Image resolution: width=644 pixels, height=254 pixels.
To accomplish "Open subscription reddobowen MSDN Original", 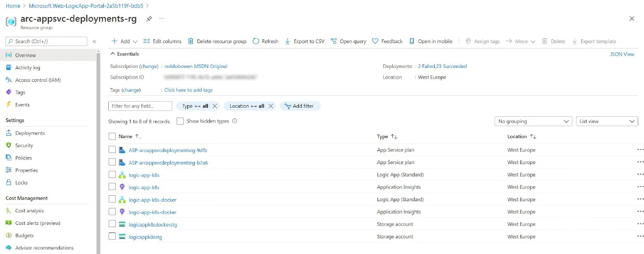I will coord(196,66).
